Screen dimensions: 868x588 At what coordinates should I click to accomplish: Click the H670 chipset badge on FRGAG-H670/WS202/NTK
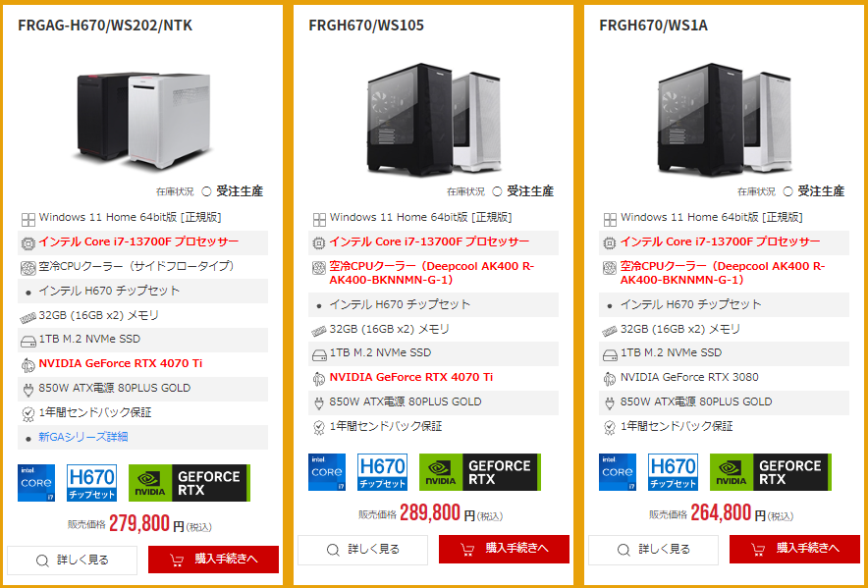[x=92, y=483]
